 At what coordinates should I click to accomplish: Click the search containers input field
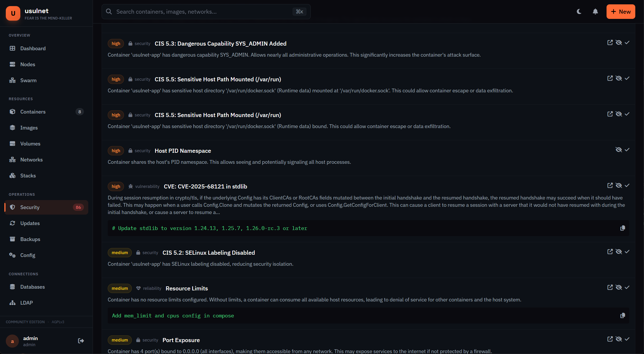click(x=203, y=12)
